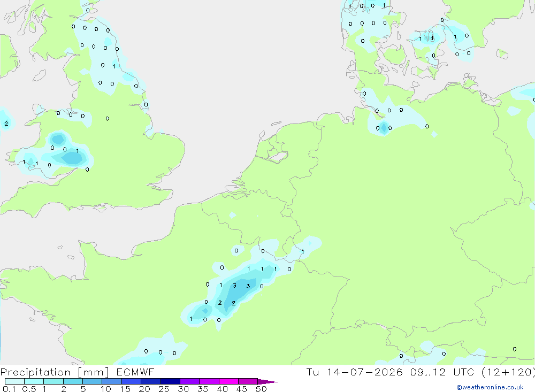This screenshot has width=535, height=392.
Task: Click the 'Precipitation [mm]' title text
Action: [x=55, y=372]
